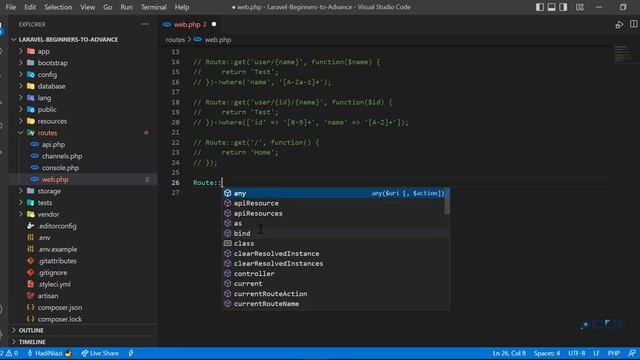Click Ln 26, Col 8 cursor position

point(509,353)
